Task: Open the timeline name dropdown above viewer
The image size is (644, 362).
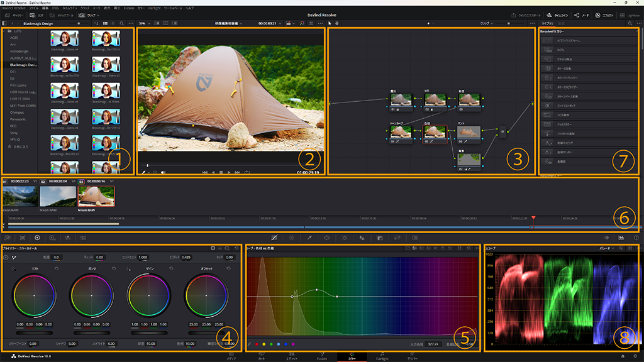Action: (x=228, y=23)
